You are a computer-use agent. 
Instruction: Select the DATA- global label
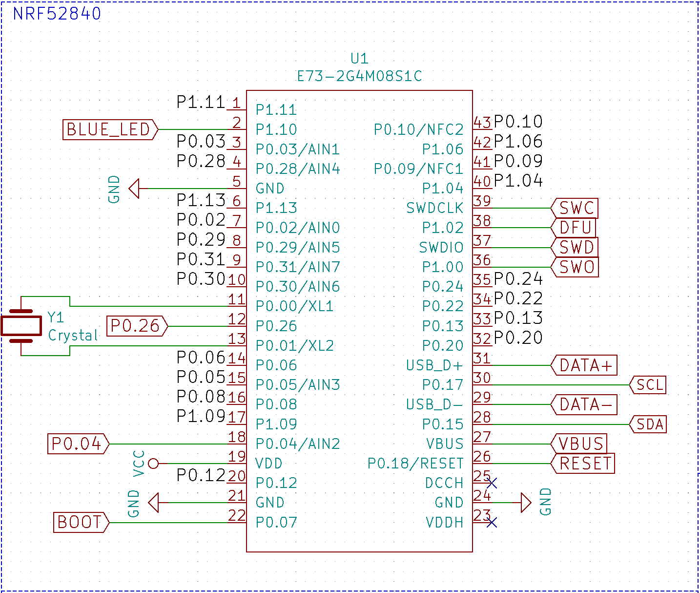click(x=584, y=404)
